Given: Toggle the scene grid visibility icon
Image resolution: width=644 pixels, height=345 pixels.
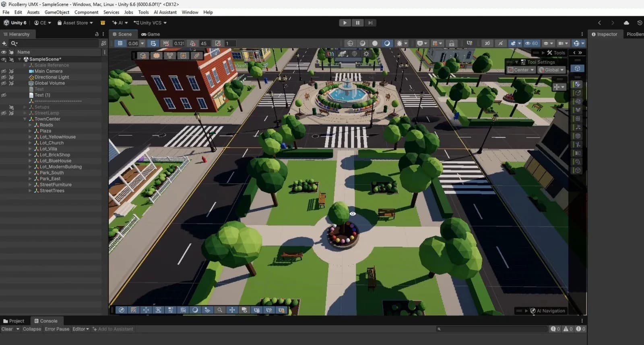Looking at the screenshot, I should point(120,44).
